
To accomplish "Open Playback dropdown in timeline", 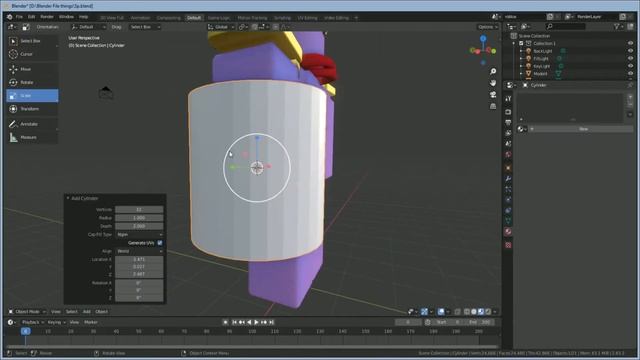I will [32, 322].
